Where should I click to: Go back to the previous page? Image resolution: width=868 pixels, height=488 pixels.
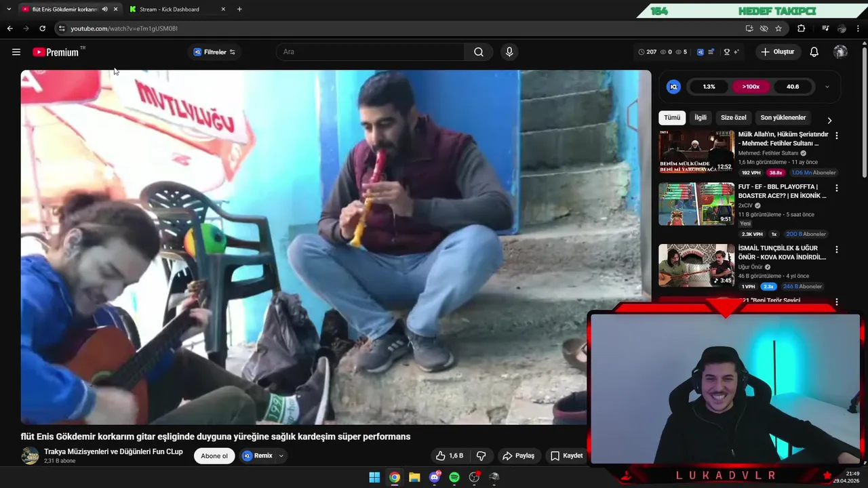point(9,28)
